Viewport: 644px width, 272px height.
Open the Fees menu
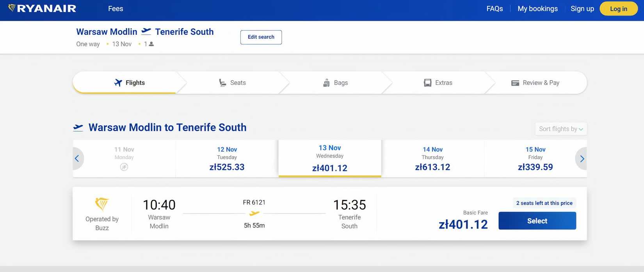click(116, 8)
